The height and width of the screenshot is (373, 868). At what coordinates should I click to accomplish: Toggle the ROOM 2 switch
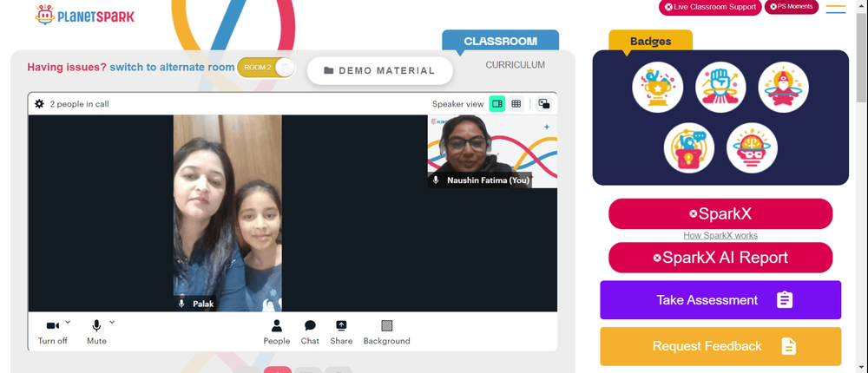(266, 68)
